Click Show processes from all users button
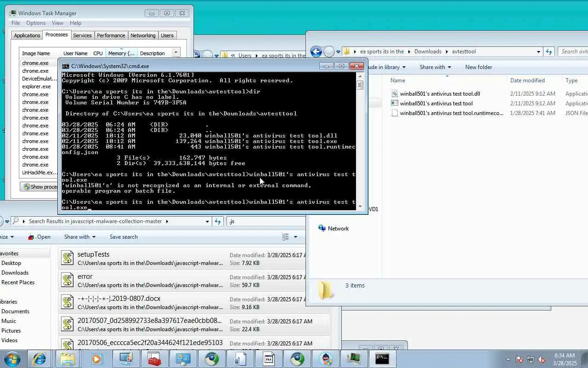This screenshot has height=368, width=588. click(40, 187)
